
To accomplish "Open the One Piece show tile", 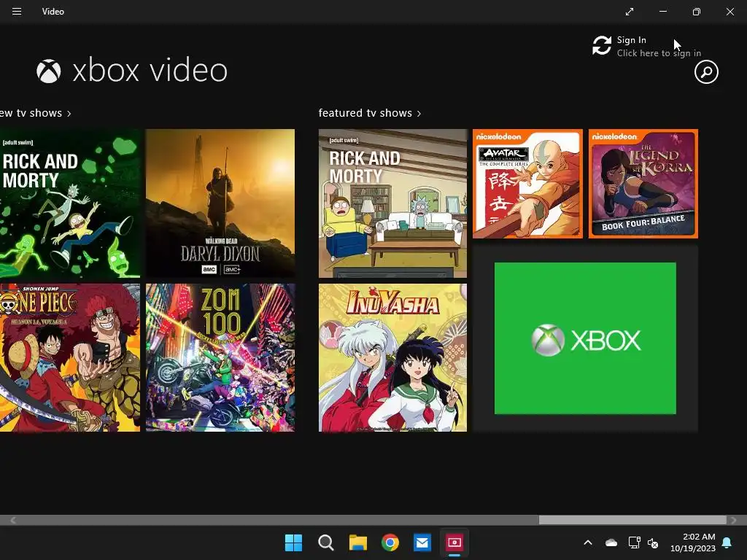I will [x=70, y=357].
